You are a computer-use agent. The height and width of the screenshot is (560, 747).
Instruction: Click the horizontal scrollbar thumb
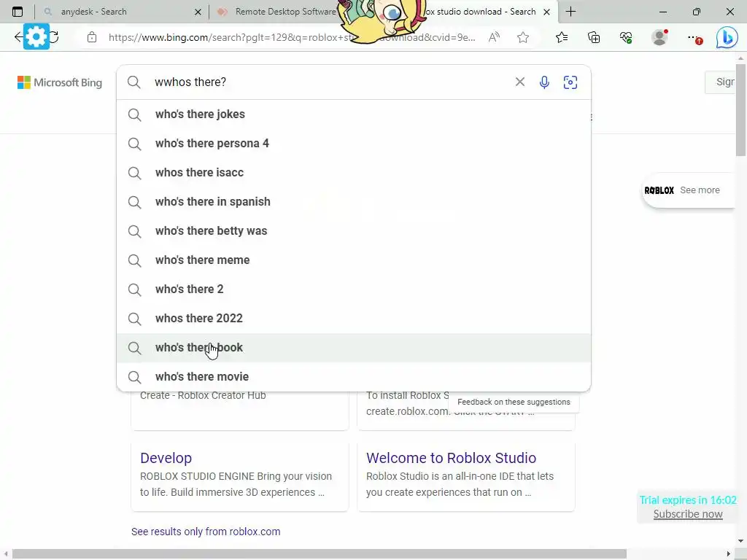click(320, 554)
